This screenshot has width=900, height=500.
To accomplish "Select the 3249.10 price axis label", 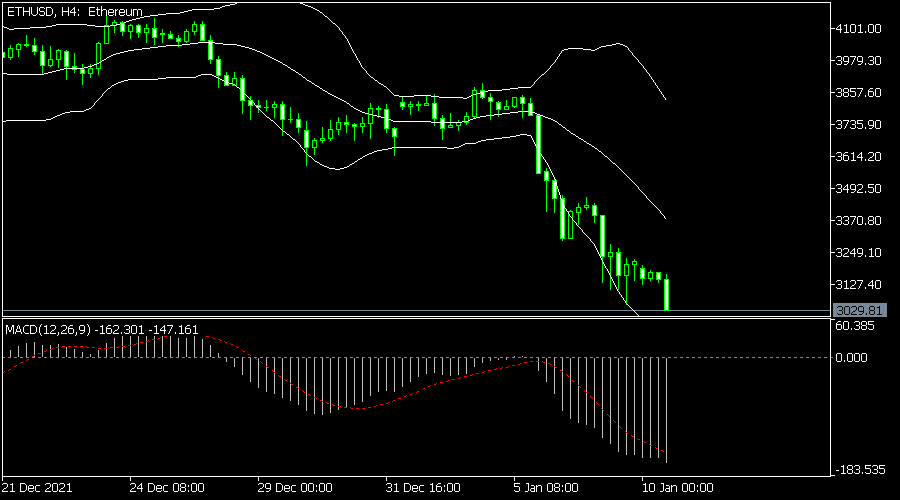I will pyautogui.click(x=858, y=253).
